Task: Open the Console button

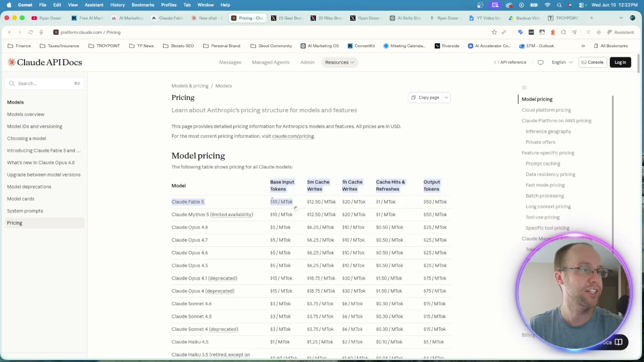Action: pyautogui.click(x=592, y=62)
